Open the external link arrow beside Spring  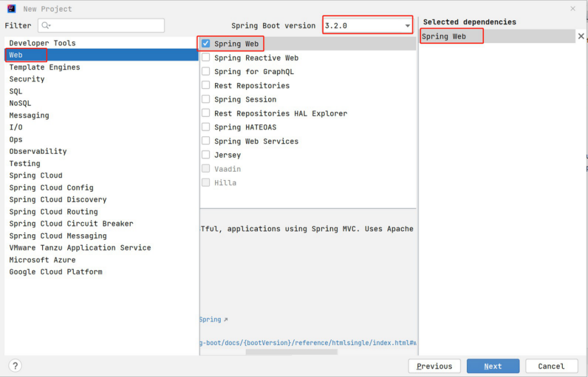tap(226, 319)
